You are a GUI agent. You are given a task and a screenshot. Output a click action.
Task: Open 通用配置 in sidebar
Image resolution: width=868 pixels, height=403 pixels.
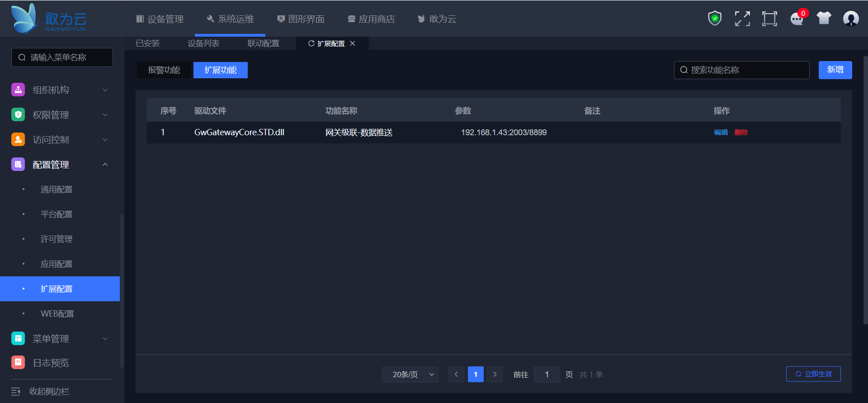[57, 190]
